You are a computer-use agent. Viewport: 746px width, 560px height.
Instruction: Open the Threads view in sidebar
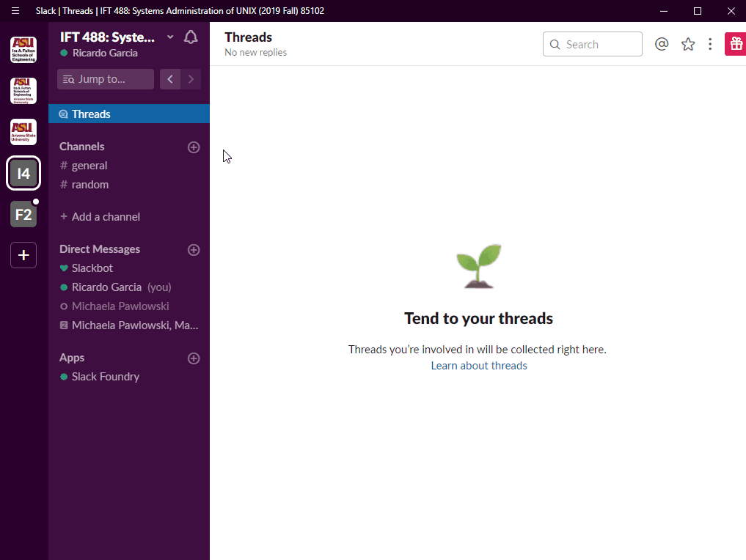91,114
